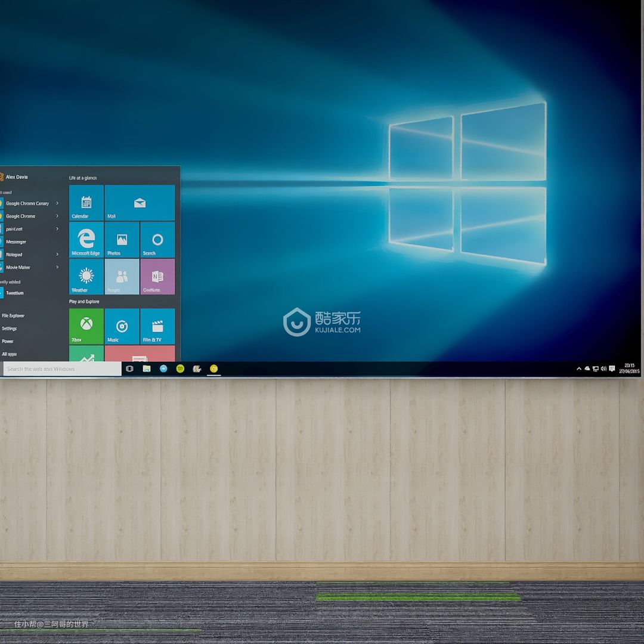Open the Search (Cortana) tile
This screenshot has height=644, width=644.
pos(157,240)
